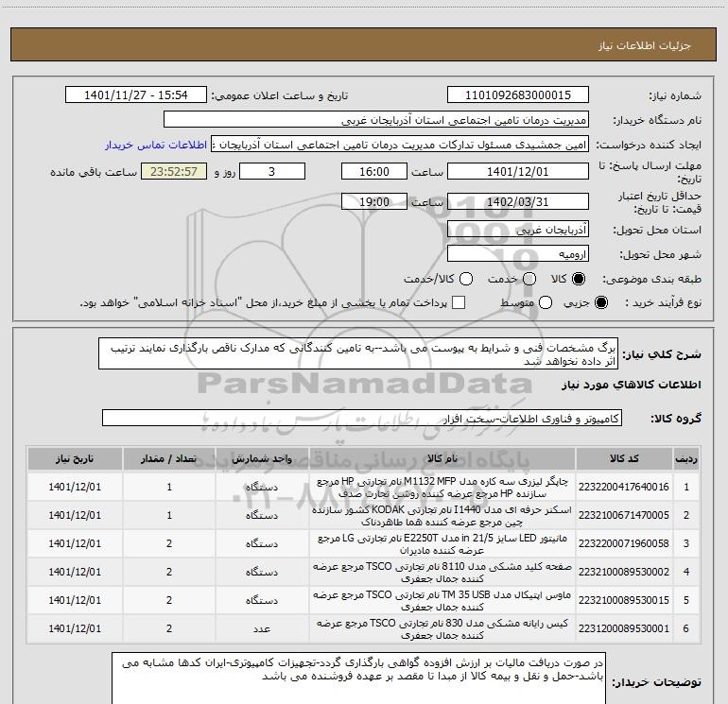Click the اطلاعات کالاهای مورد نیاز section heading
Image resolution: width=728 pixels, height=704 pixels.
[631, 385]
